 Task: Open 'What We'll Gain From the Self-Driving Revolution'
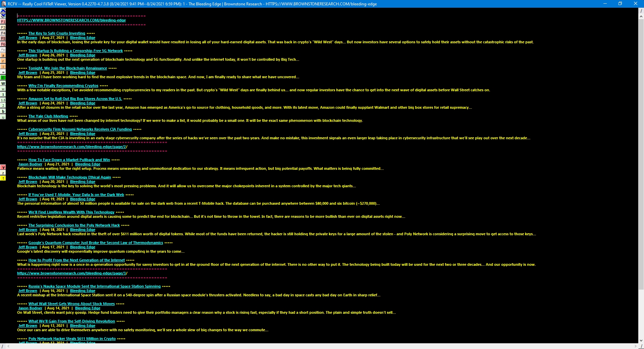(x=72, y=321)
